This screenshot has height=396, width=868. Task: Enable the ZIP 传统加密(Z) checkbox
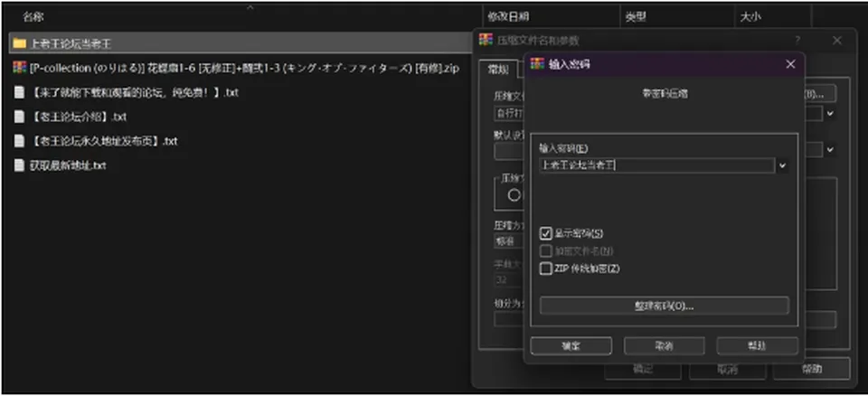click(x=546, y=269)
